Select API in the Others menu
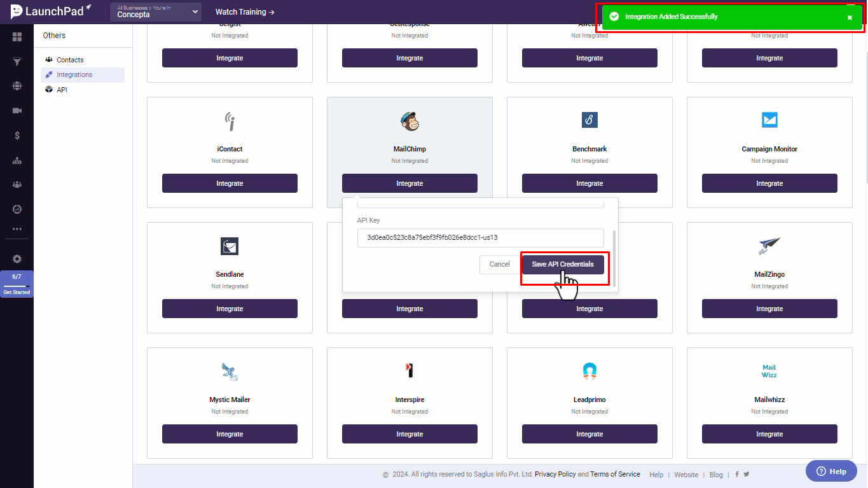 (83, 90)
